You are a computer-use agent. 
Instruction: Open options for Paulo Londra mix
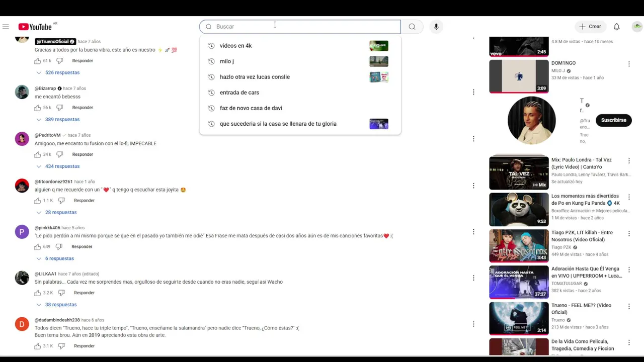point(629,161)
